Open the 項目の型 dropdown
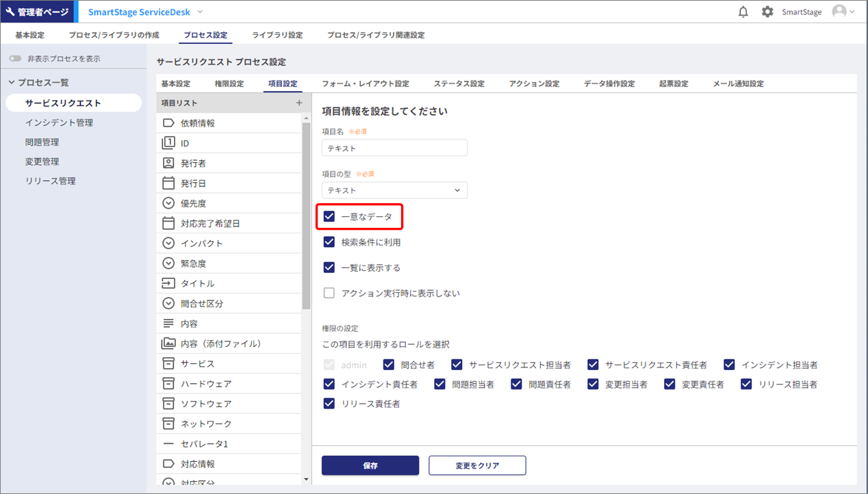 [x=394, y=190]
